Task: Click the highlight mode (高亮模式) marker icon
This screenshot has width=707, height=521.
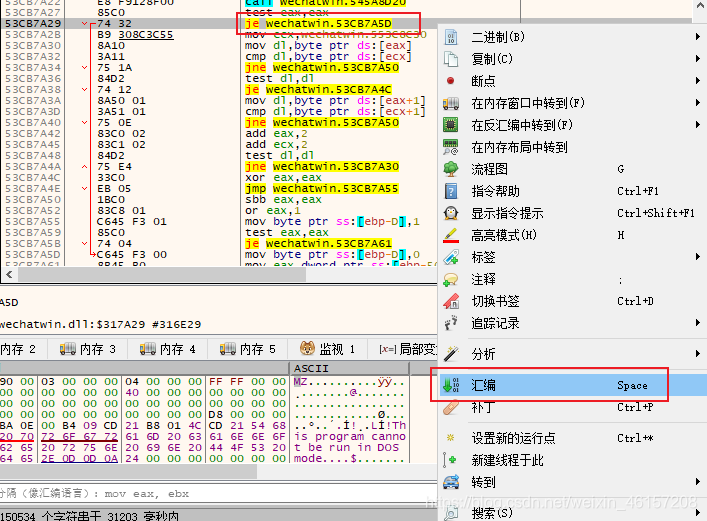Action: [x=450, y=235]
